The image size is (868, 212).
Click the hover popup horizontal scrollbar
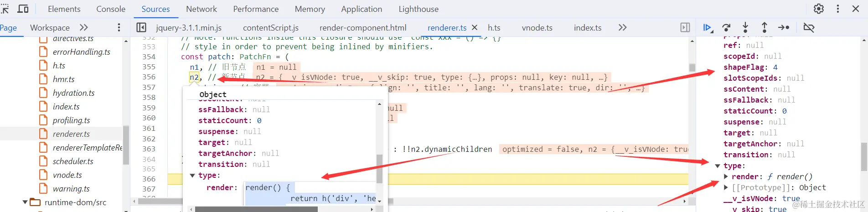(x=256, y=209)
